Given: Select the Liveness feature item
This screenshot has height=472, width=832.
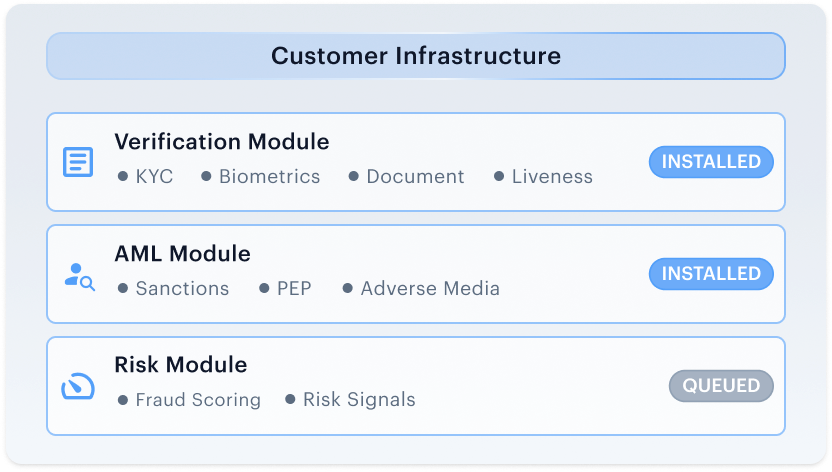Looking at the screenshot, I should [543, 177].
